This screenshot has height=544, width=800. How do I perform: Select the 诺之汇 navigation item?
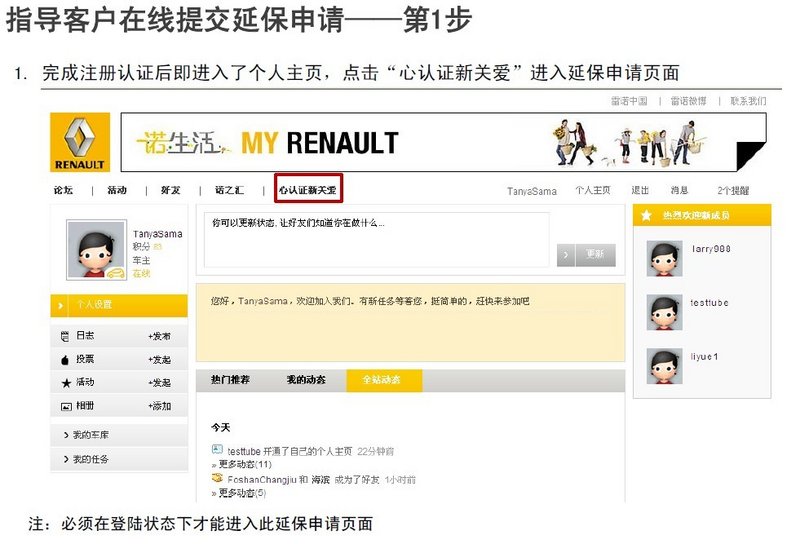229,190
